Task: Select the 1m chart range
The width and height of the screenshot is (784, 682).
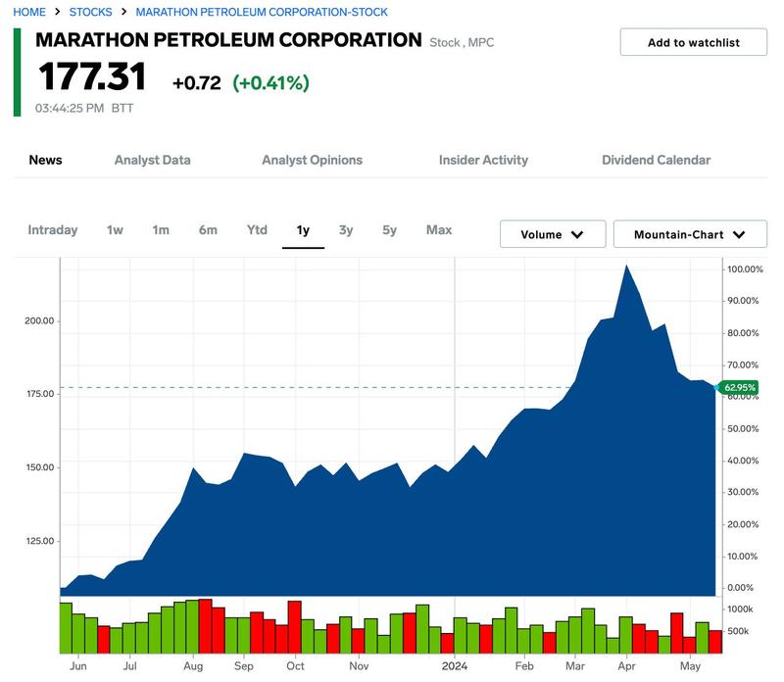Action: pos(161,230)
